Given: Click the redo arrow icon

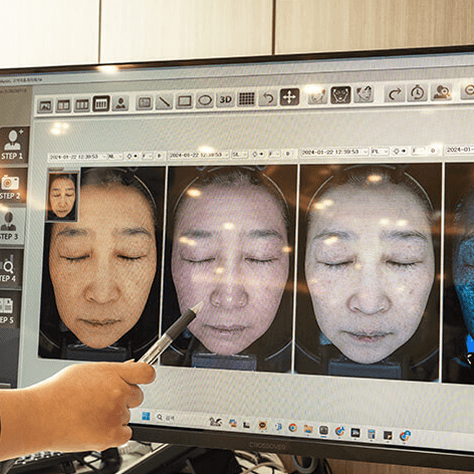Looking at the screenshot, I should tap(394, 93).
